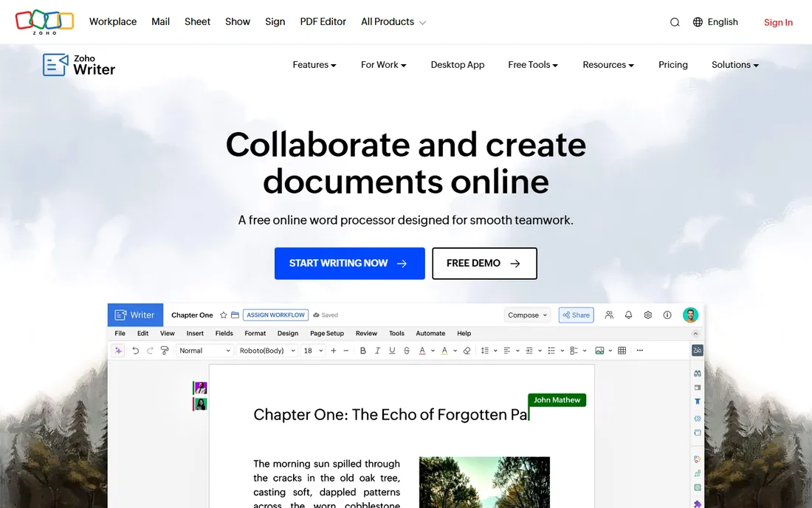The image size is (812, 508).
Task: Open highlight color dropdown arrow
Action: [455, 351]
